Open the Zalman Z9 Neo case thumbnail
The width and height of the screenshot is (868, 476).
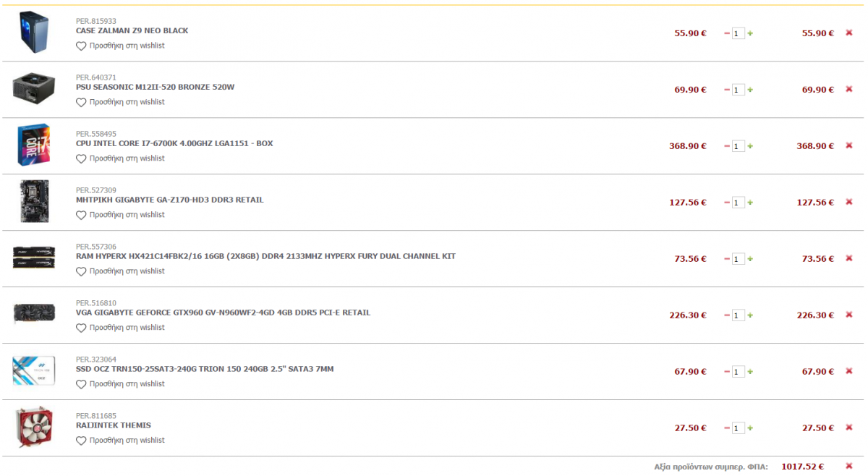pos(33,33)
